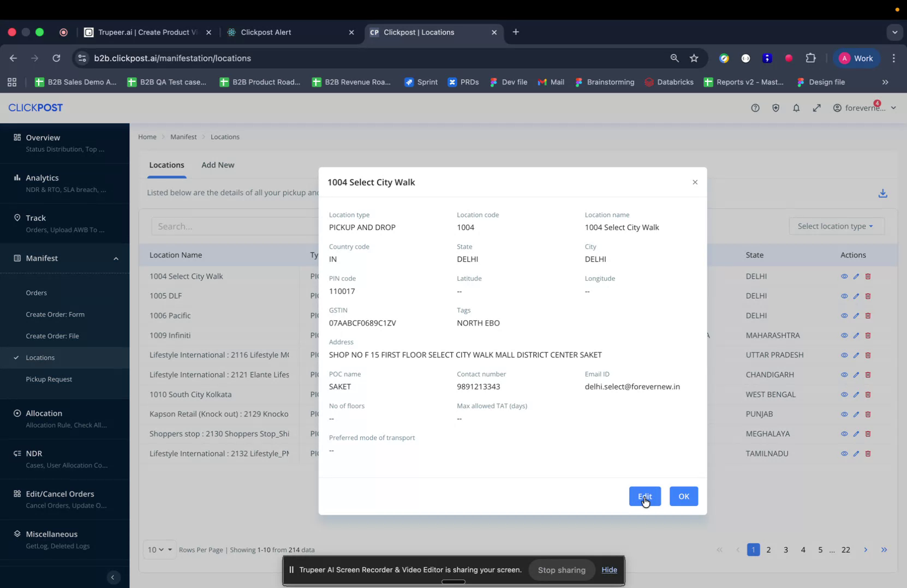Enter fullscreen using the expand arrows icon
The image size is (907, 588).
pyautogui.click(x=817, y=108)
